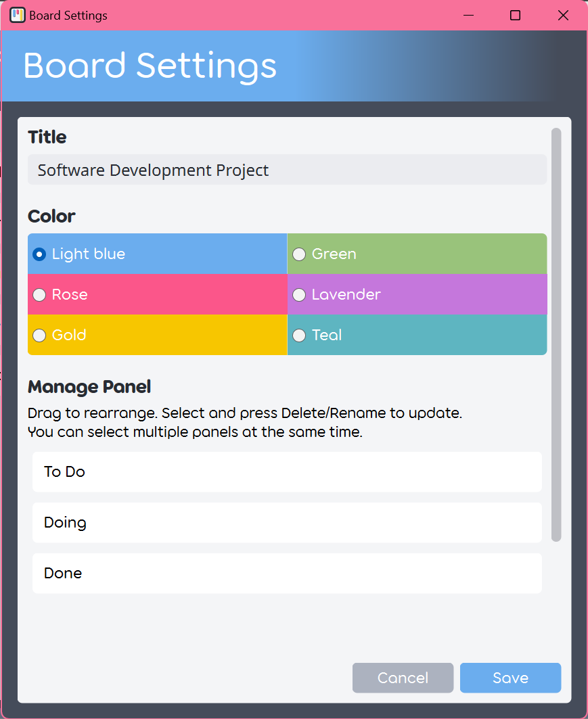Select the Done panel item

click(x=287, y=573)
